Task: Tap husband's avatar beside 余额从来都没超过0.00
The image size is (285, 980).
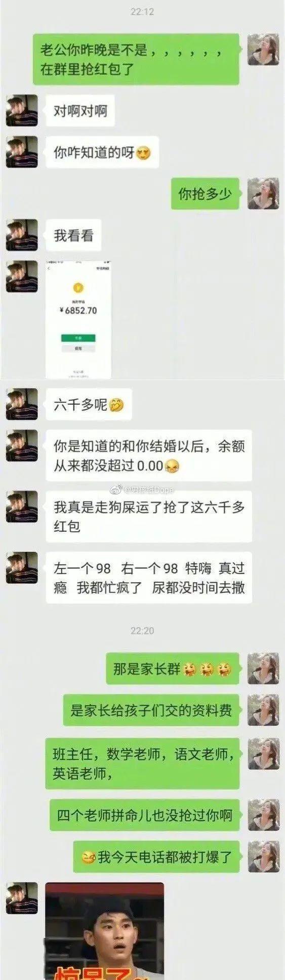Action: (22, 446)
